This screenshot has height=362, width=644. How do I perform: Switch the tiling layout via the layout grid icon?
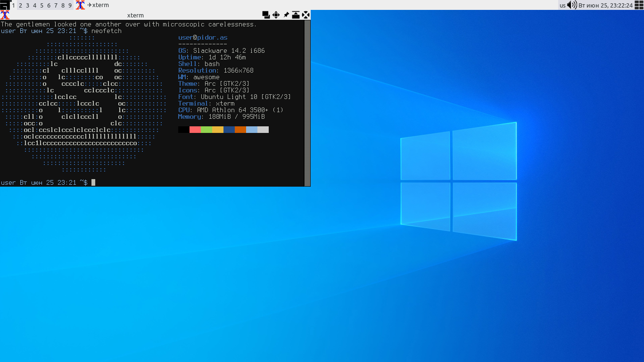pos(639,5)
